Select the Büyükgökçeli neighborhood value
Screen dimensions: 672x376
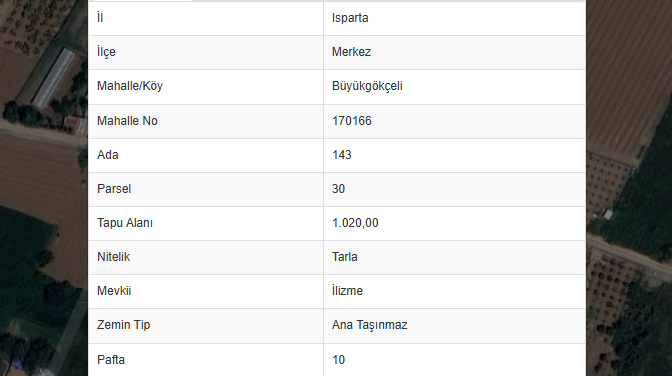(x=367, y=86)
